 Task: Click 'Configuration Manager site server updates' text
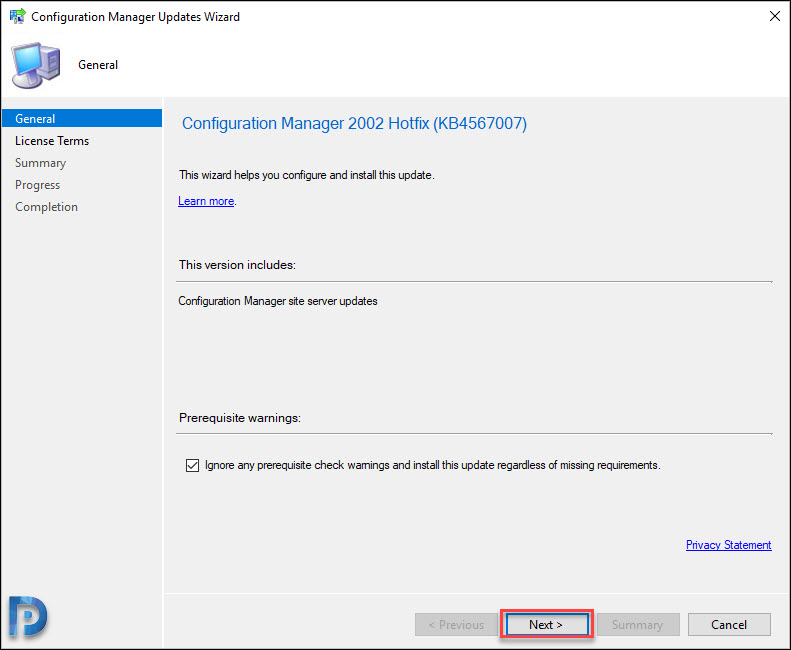click(x=278, y=301)
